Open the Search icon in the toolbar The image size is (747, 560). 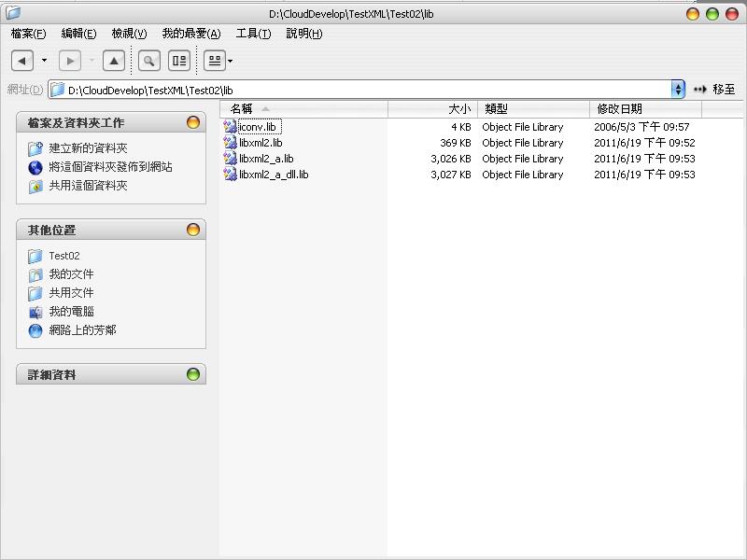click(149, 60)
